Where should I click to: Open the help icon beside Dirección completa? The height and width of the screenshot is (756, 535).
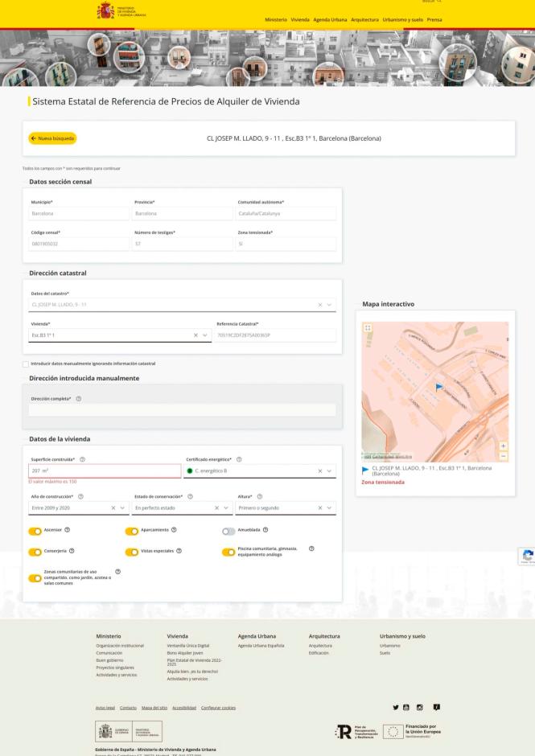click(79, 399)
